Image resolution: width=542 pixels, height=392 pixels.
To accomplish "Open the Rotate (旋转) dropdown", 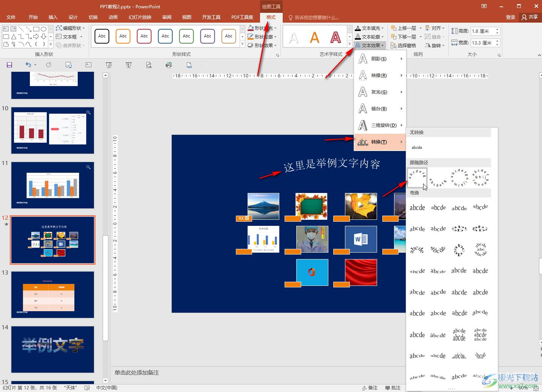I will coord(435,45).
